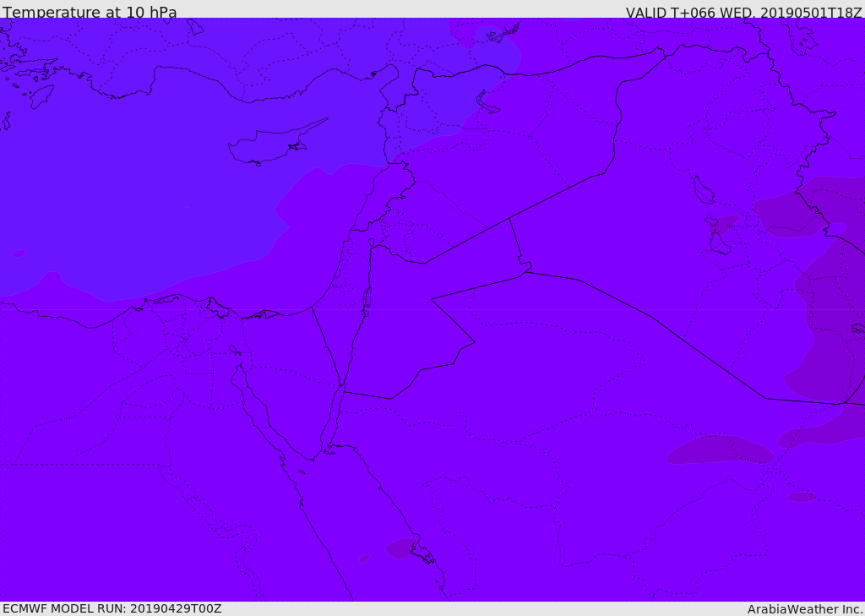The image size is (865, 616).
Task: Open the ArabiaWeather Inc. credit text
Action: tap(805, 609)
